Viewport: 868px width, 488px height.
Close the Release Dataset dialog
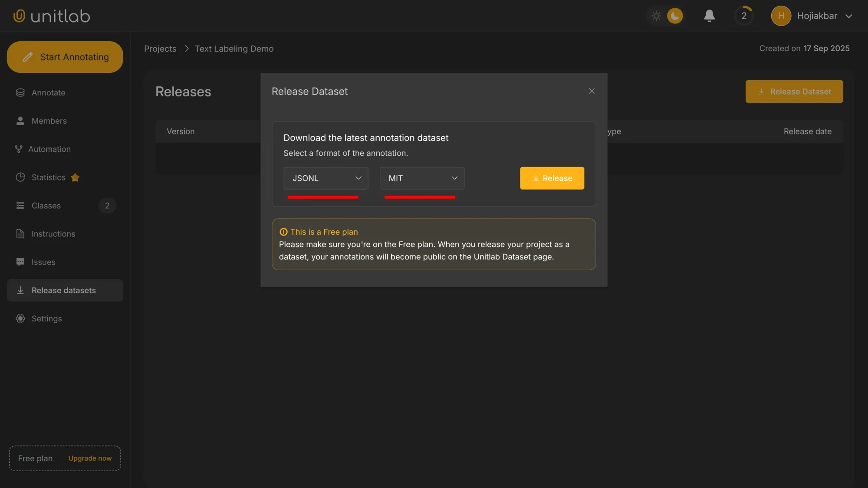(592, 91)
